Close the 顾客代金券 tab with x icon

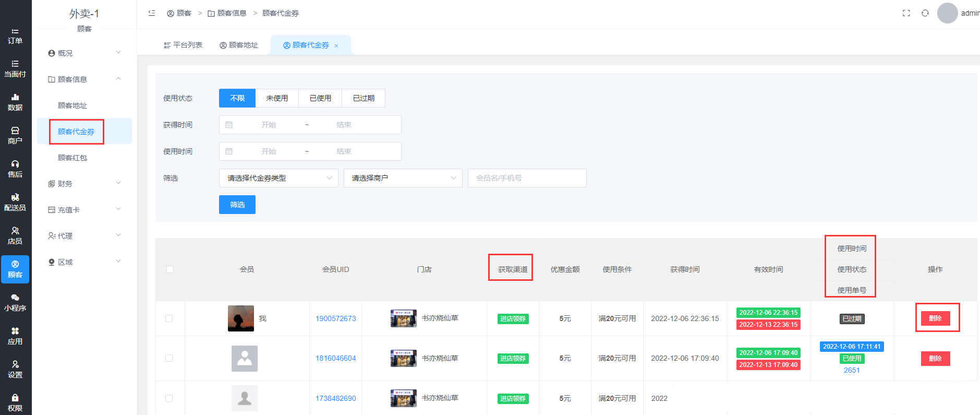(x=336, y=46)
